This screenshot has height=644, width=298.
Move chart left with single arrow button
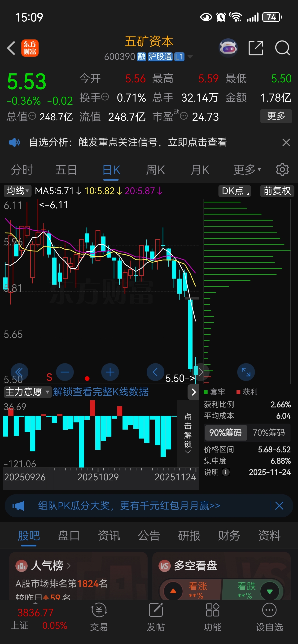click(x=155, y=372)
